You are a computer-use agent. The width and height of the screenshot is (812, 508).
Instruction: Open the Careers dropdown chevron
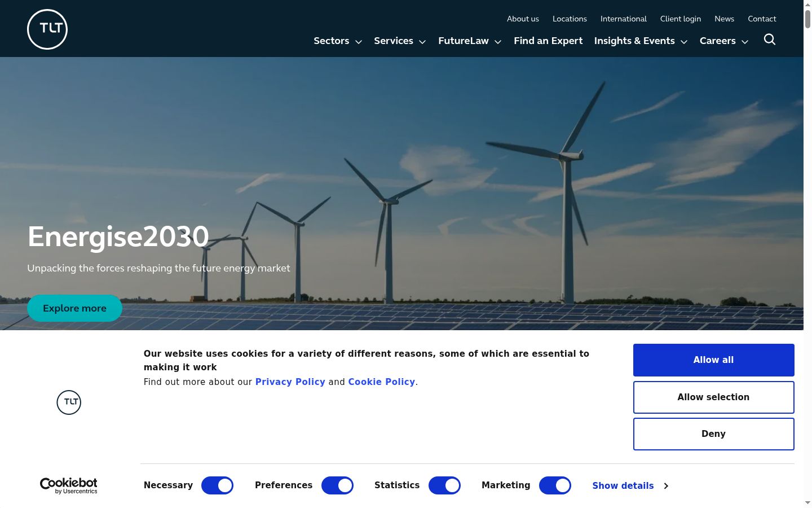point(745,42)
